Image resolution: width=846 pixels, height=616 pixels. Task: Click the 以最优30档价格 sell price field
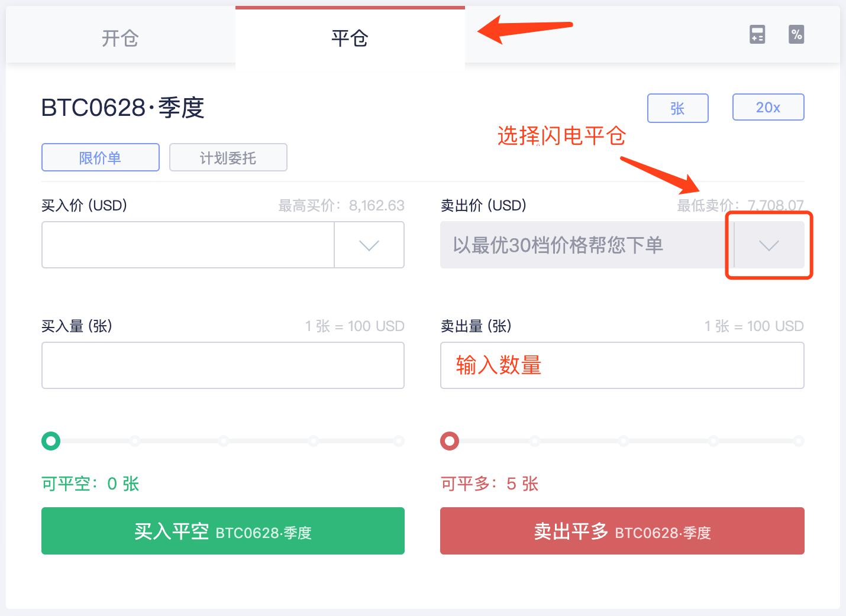(x=587, y=245)
